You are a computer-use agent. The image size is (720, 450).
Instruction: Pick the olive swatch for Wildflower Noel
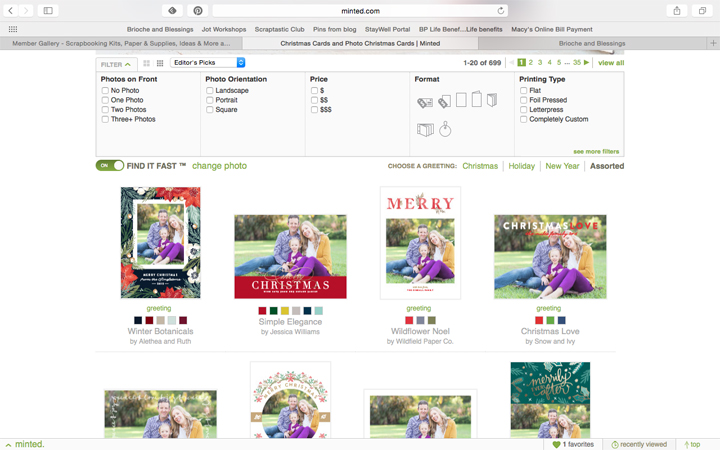(432, 320)
